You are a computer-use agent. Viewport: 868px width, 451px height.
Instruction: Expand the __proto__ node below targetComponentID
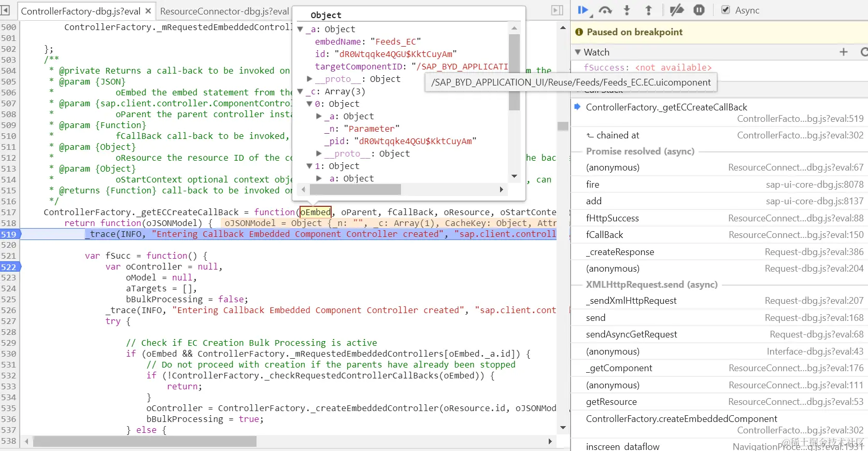point(309,79)
